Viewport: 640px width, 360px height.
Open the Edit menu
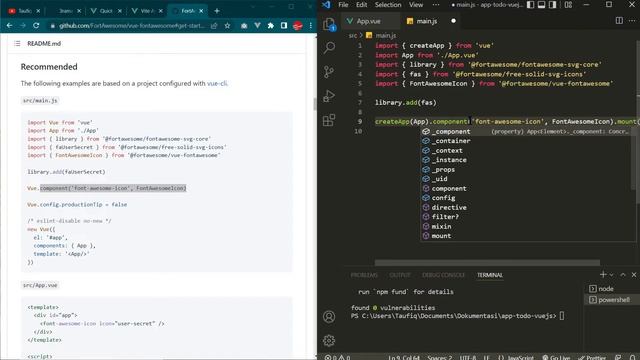point(362,5)
